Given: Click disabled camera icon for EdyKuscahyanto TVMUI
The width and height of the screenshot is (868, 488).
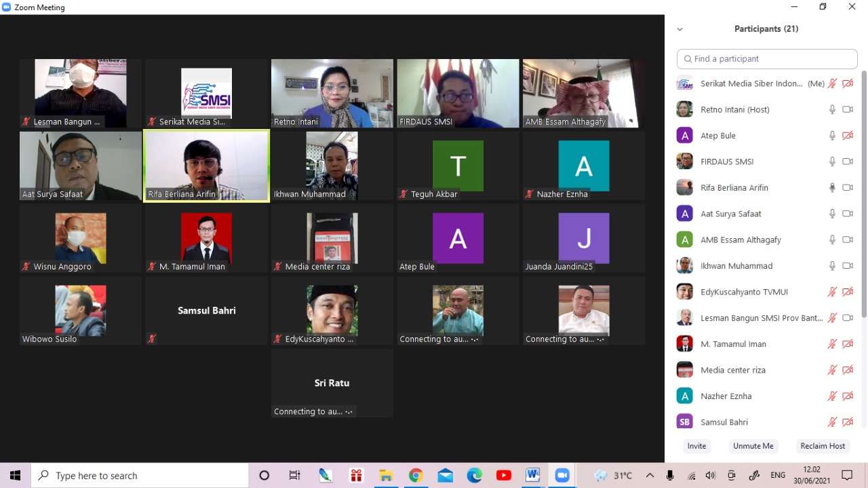Looking at the screenshot, I should [x=848, y=292].
